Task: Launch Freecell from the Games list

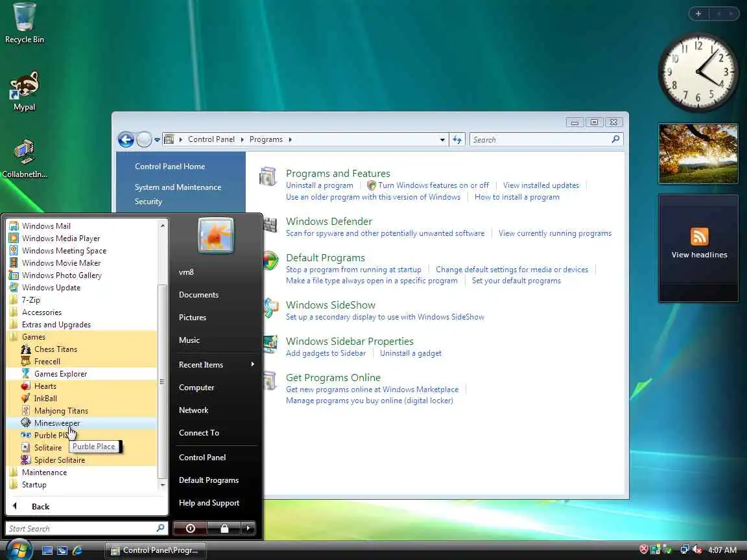Action: pyautogui.click(x=47, y=362)
